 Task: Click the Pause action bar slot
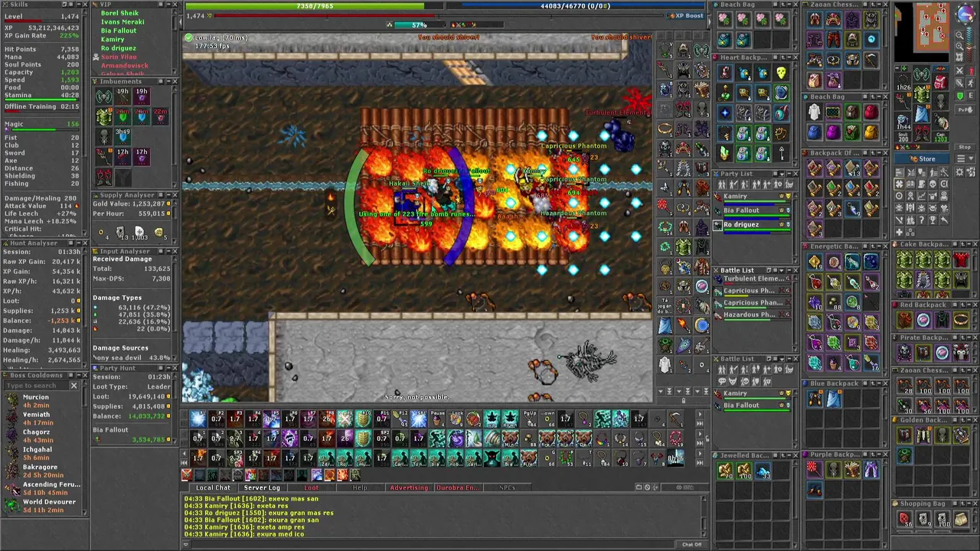(x=437, y=419)
